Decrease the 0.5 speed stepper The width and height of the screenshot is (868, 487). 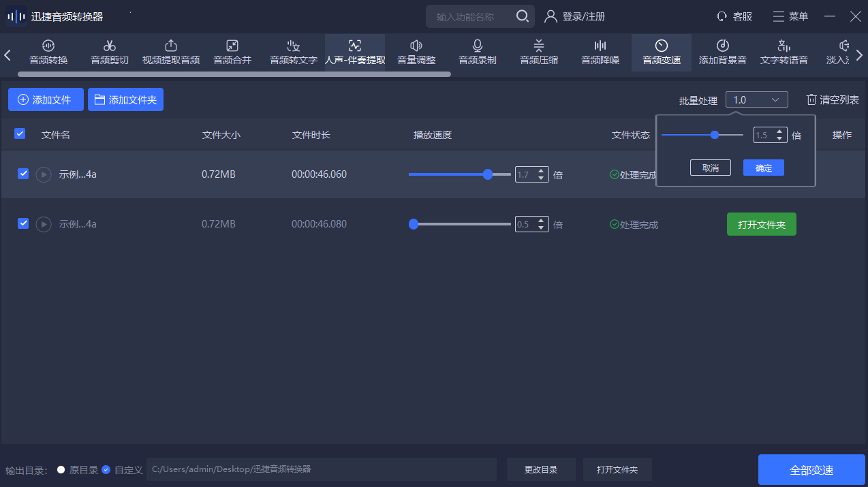541,227
